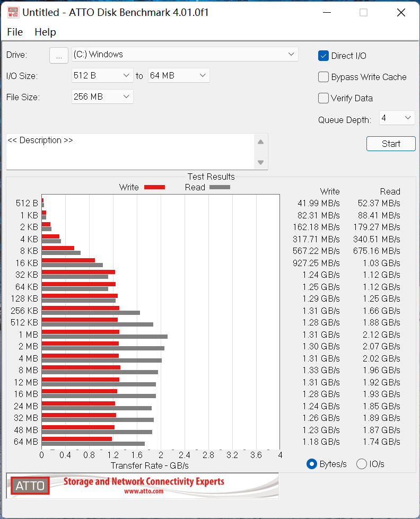Click the 2.12 GB/s read value
The image size is (420, 519).
point(382,335)
